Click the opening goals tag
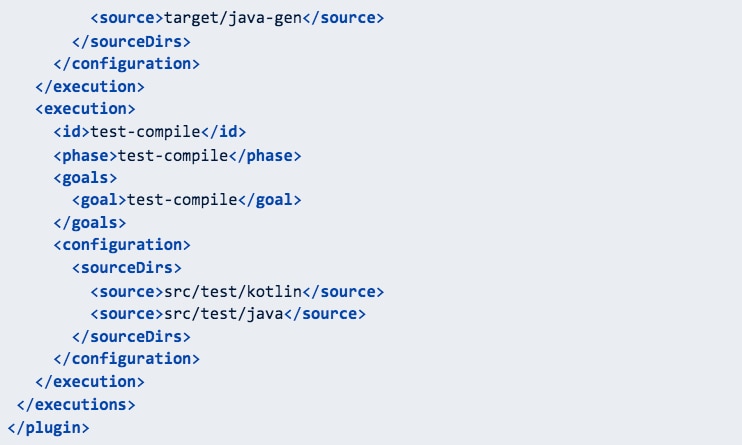Viewport: 742px width, 445px height. [85, 178]
